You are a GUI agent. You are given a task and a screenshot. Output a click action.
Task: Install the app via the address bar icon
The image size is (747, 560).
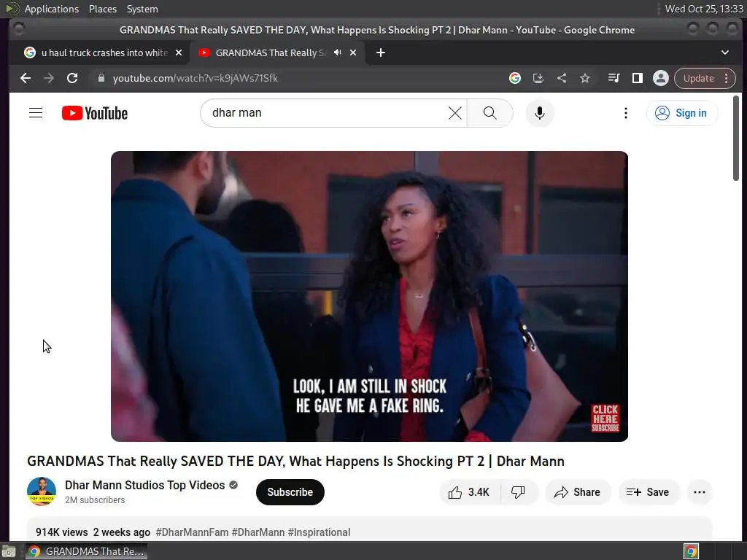pos(538,78)
